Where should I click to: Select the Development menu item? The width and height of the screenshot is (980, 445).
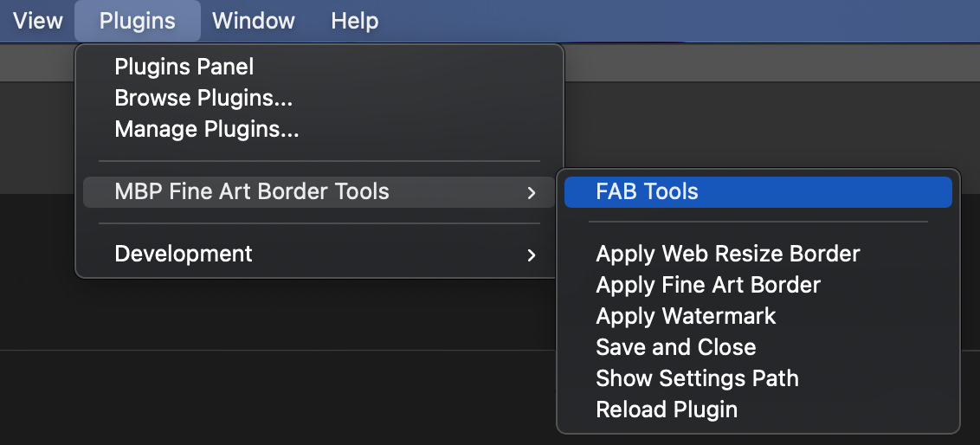point(184,254)
